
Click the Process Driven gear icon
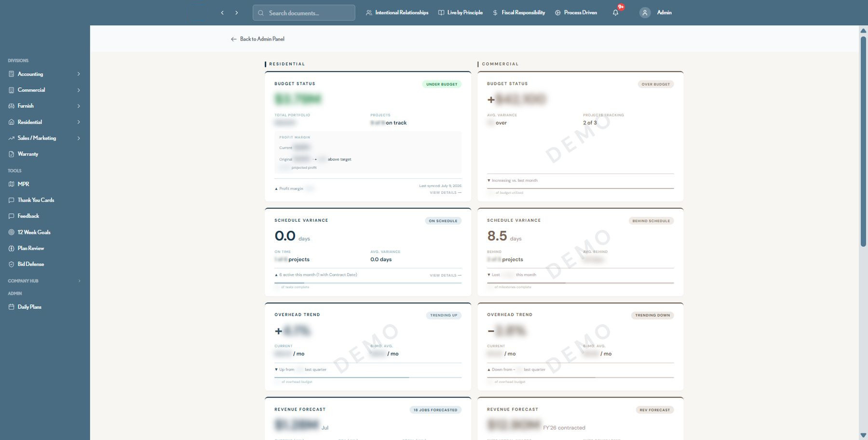coord(558,13)
